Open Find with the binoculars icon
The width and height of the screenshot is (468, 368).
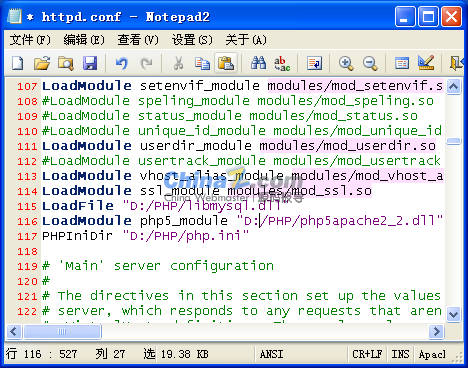click(x=258, y=63)
